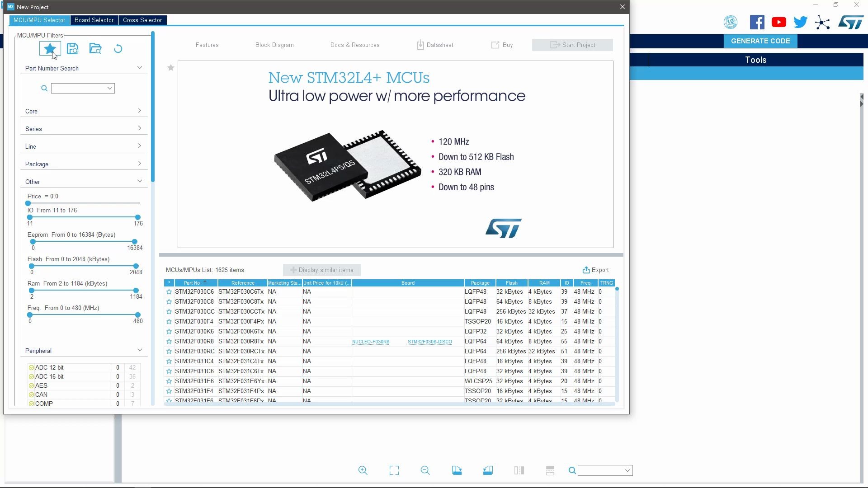The height and width of the screenshot is (488, 868).
Task: Reset all MCU filters icon
Action: click(118, 48)
